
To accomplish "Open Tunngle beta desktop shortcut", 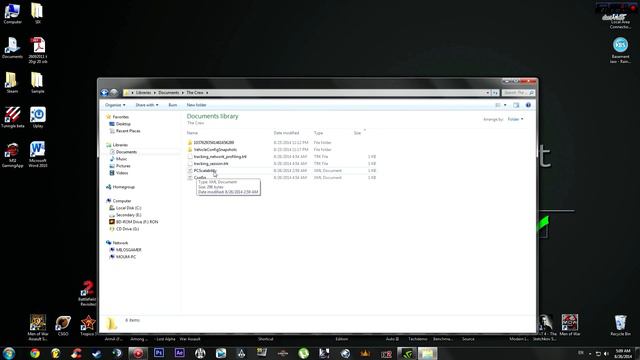I will tap(12, 118).
